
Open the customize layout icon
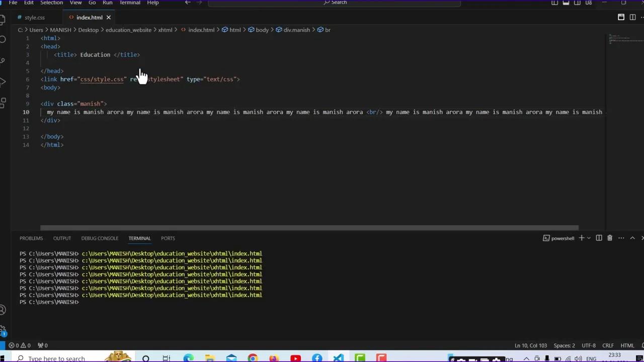point(589,3)
